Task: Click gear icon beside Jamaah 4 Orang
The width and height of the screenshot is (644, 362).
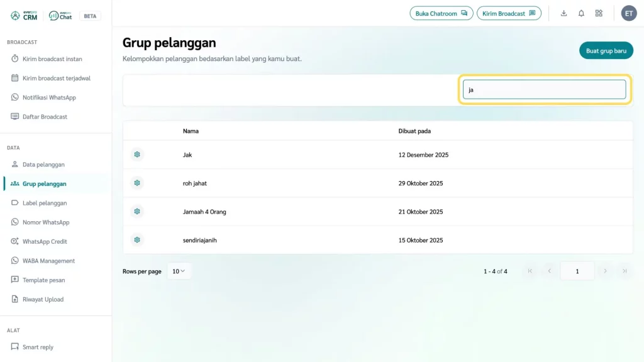Action: [x=137, y=212]
